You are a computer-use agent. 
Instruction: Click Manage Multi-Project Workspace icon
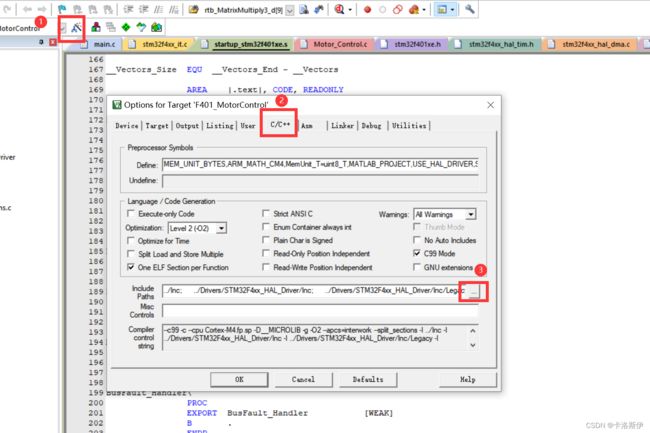point(111,28)
